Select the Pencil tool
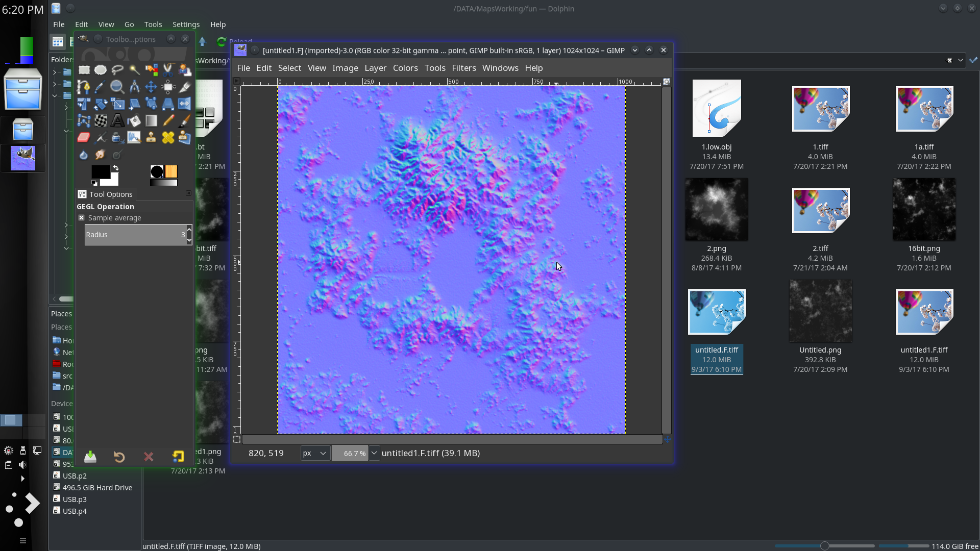Viewport: 980px width, 551px height. tap(168, 120)
